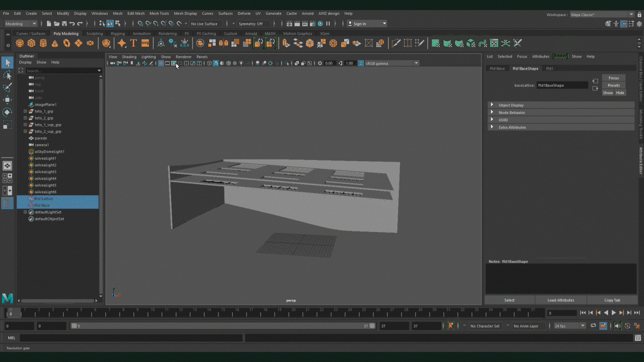Click the Multi-Cut knife shelf icon
Screen dimensions: 644x362
point(396,43)
